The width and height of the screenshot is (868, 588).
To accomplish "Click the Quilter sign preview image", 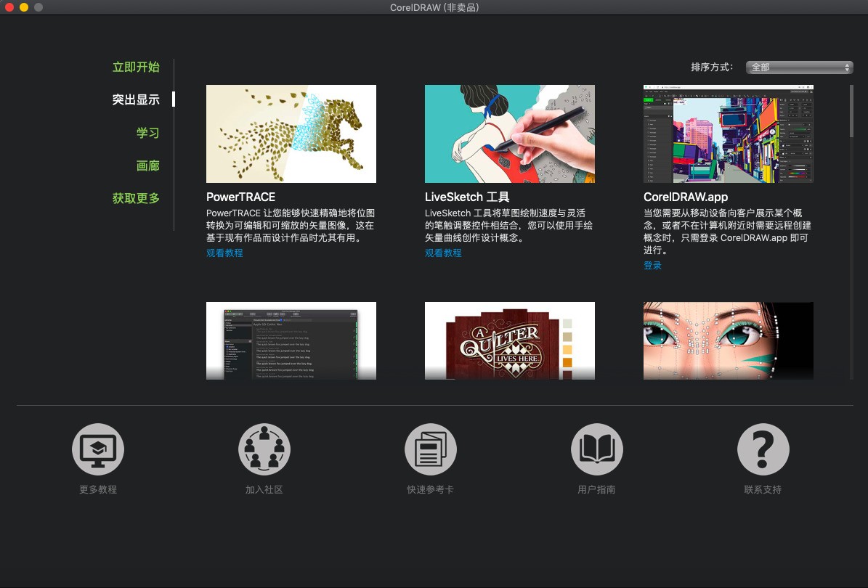I will (509, 340).
